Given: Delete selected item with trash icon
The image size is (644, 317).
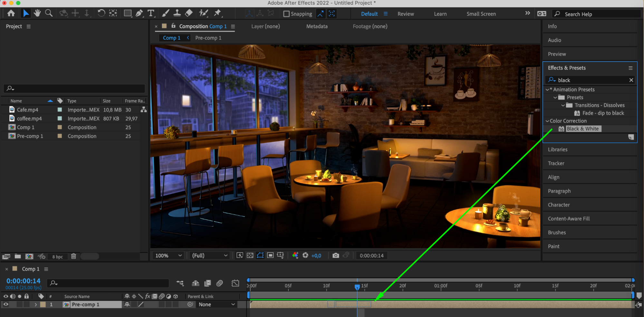Looking at the screenshot, I should coord(73,256).
